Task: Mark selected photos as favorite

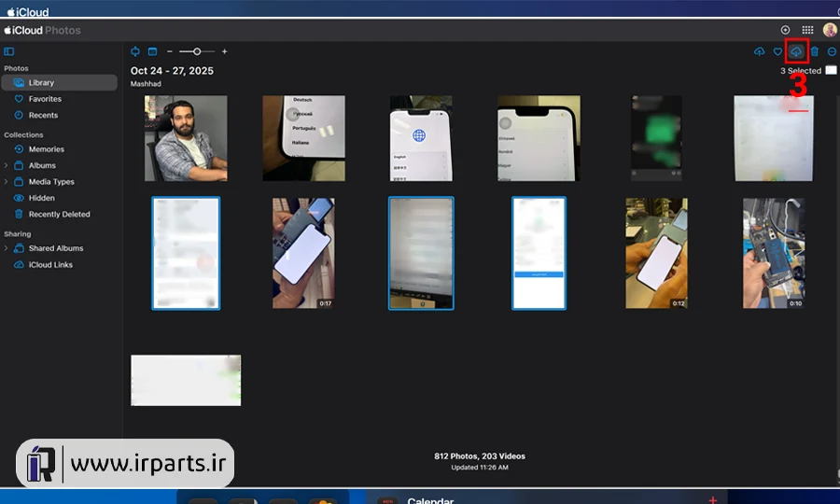Action: pos(777,51)
